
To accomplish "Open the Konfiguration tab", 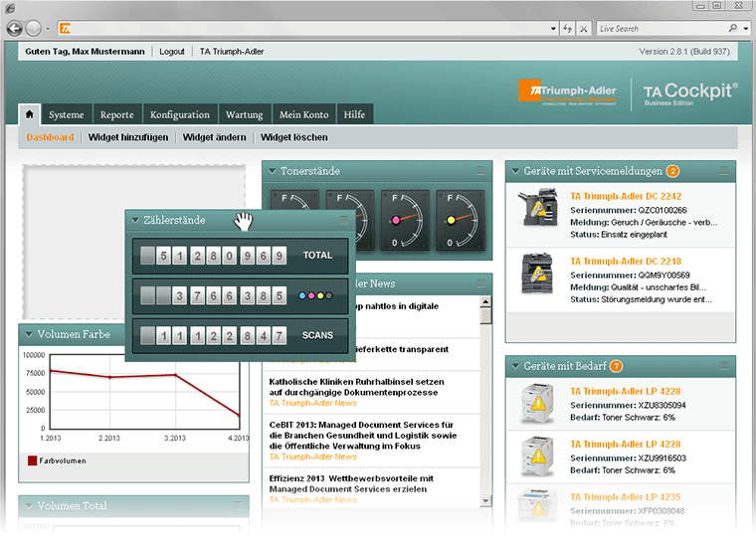I will pos(180,114).
